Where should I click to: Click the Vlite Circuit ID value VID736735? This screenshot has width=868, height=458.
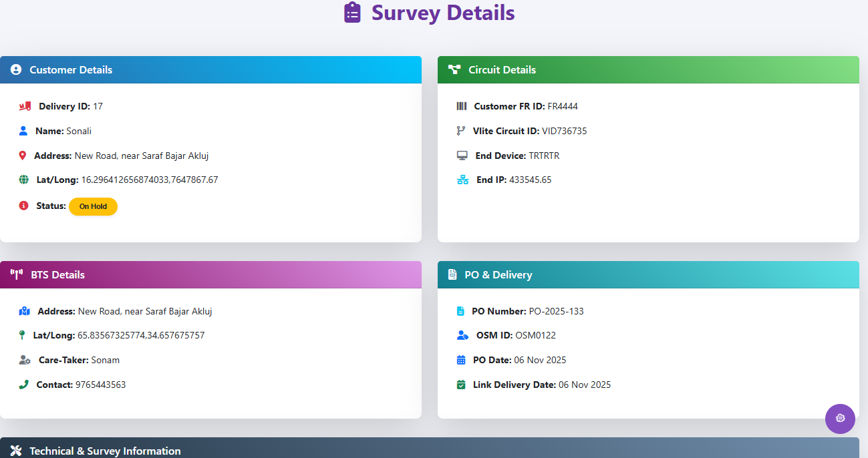tap(565, 131)
